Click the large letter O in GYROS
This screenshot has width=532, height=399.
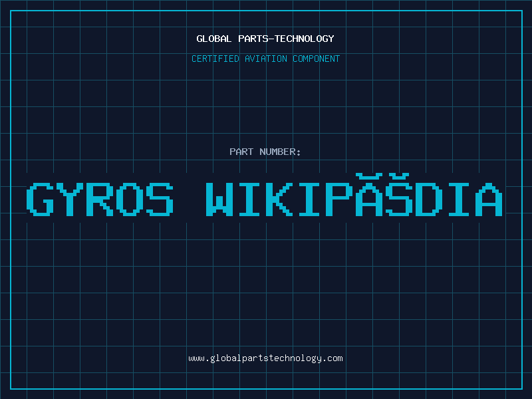130,199
